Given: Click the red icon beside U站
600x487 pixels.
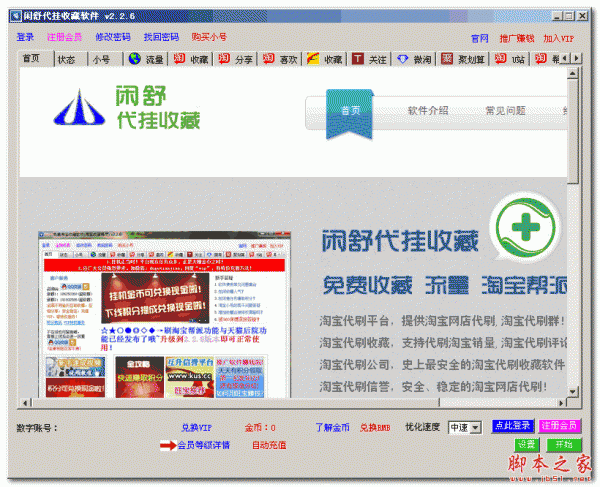Looking at the screenshot, I should point(500,59).
